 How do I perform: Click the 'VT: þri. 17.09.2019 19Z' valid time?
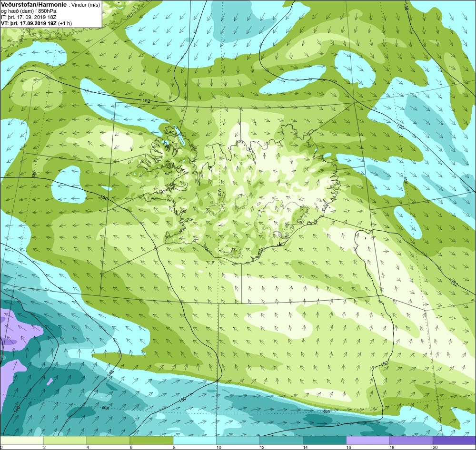pos(29,23)
